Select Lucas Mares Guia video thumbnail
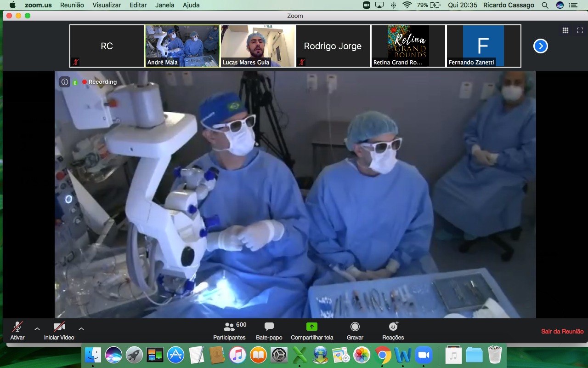Image resolution: width=588 pixels, height=368 pixels. (258, 46)
